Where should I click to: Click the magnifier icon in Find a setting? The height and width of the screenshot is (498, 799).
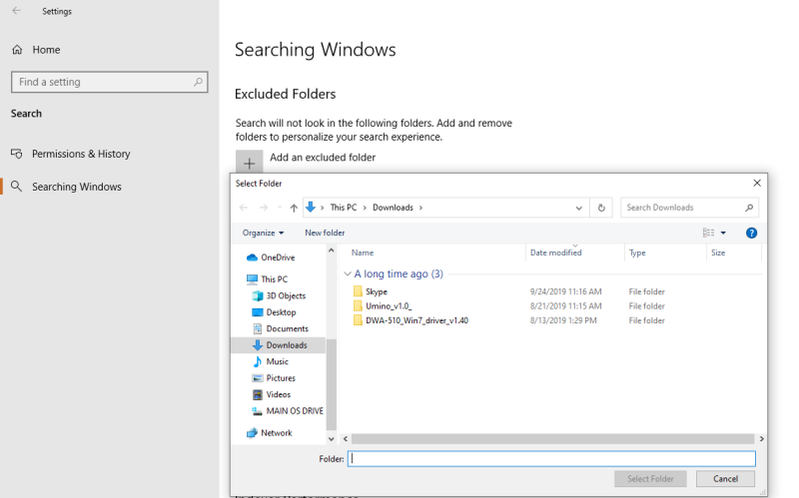point(198,82)
